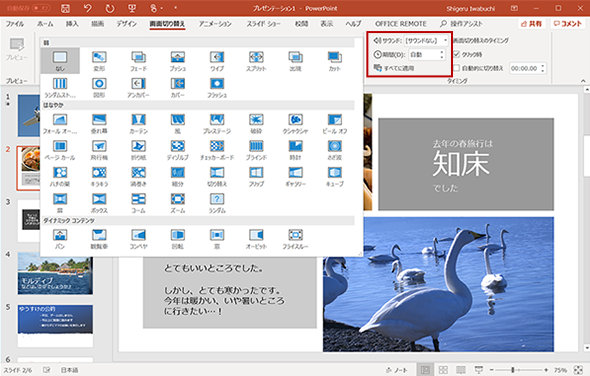This screenshot has width=590, height=376.
Task: Switch to the ホーム (Home) tab
Action: click(45, 24)
